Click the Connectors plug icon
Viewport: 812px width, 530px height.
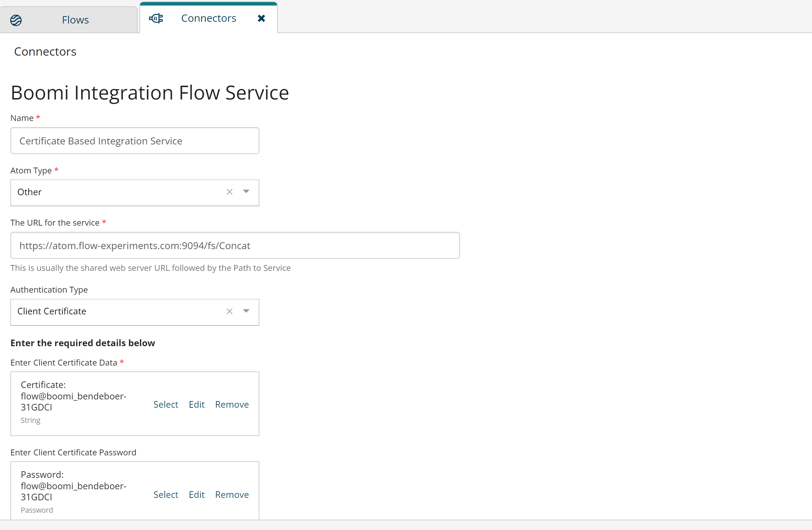[x=156, y=18]
